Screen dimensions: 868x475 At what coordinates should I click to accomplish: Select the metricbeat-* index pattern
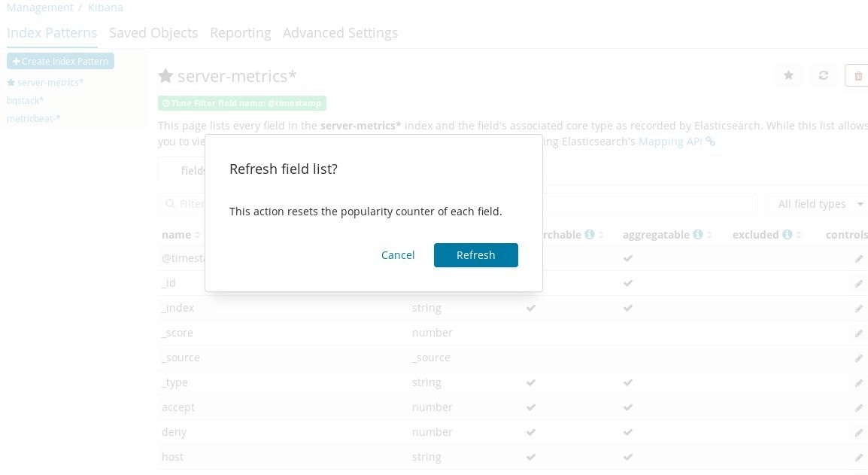[x=34, y=118]
